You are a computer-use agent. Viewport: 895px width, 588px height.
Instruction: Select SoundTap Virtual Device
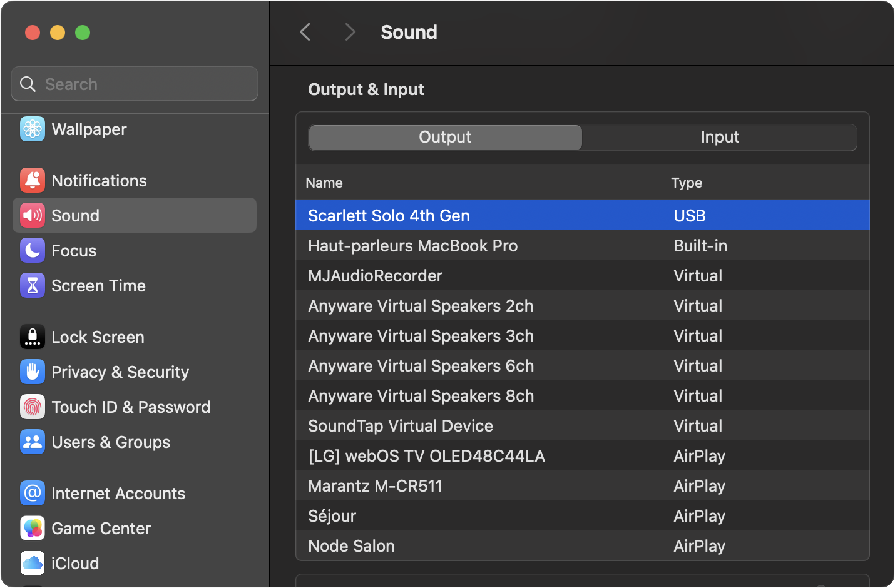[583, 425]
